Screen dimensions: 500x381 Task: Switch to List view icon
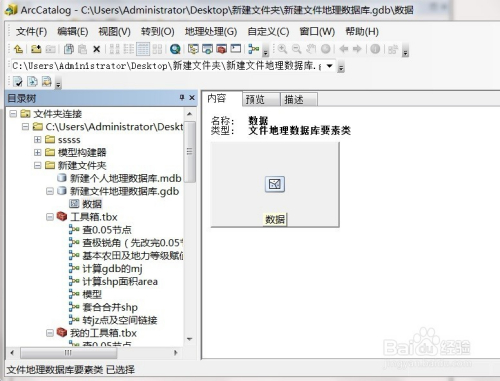pyautogui.click(x=129, y=49)
